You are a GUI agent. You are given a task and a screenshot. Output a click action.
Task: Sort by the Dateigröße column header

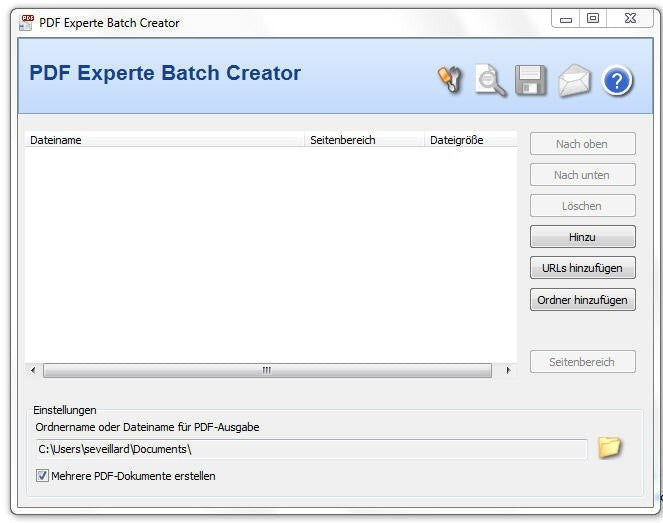coord(471,140)
